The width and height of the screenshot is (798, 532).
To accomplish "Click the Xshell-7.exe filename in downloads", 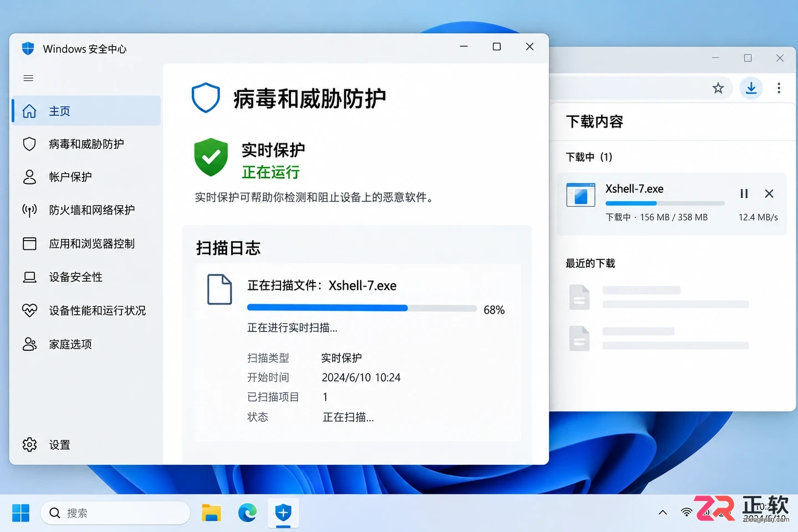I will 634,188.
